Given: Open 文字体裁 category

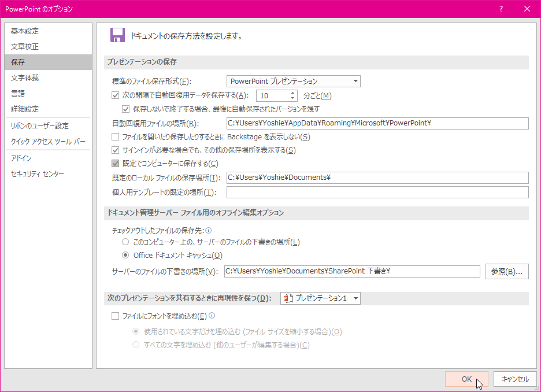Looking at the screenshot, I should tap(49, 77).
